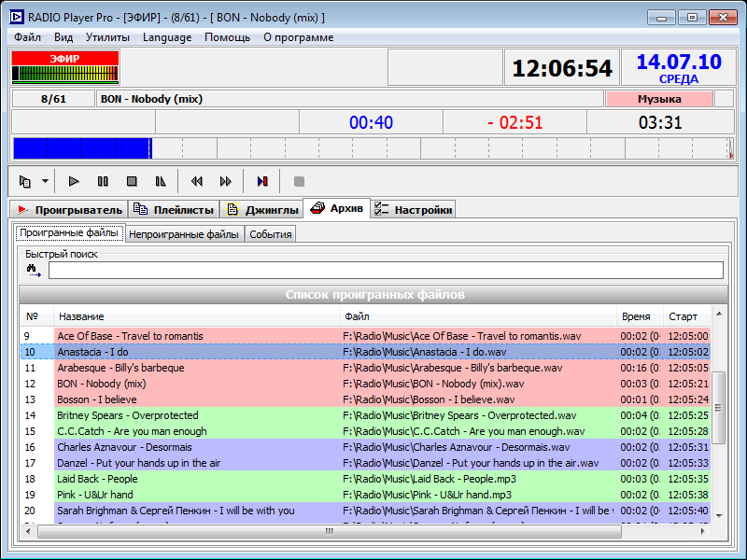Click the binoculars quick search icon
The width and height of the screenshot is (747, 560).
(x=34, y=271)
